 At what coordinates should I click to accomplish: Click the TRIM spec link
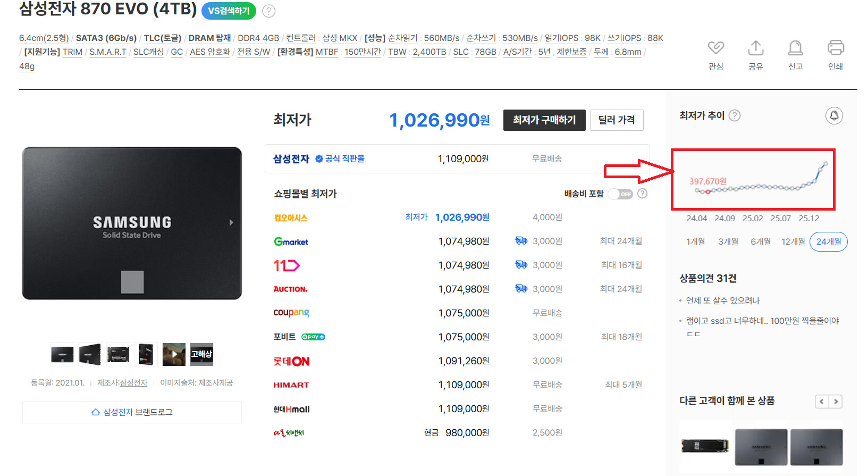(x=72, y=52)
